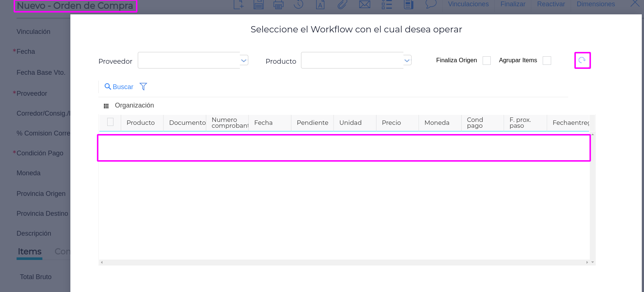Click the speech bubble comments icon
Screen dimensions: 644x292
[431, 4]
